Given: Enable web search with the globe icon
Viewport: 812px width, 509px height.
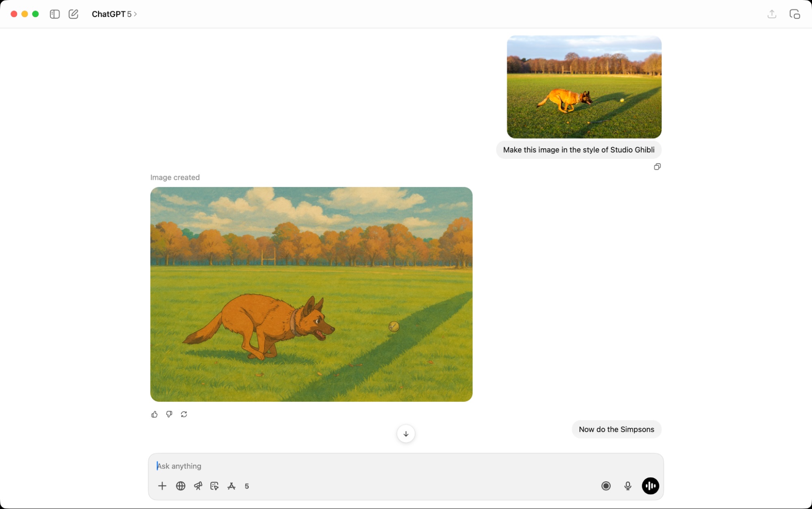Looking at the screenshot, I should pos(180,486).
